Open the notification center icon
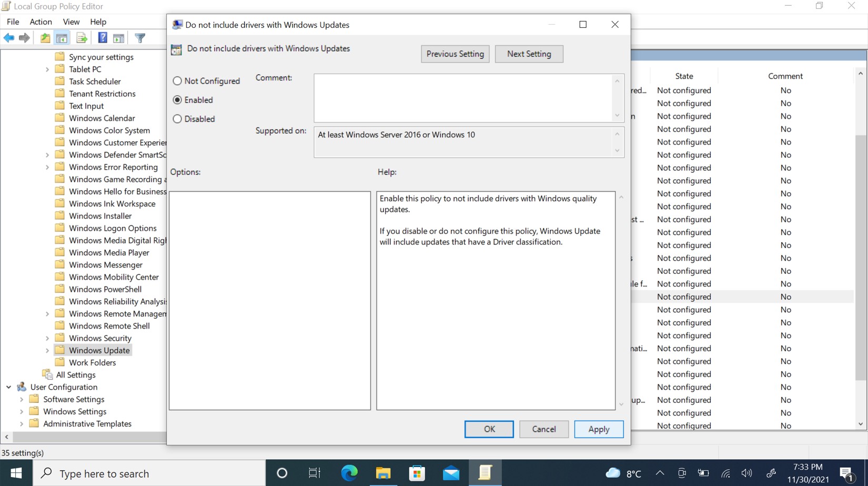The height and width of the screenshot is (486, 868). pos(847,473)
